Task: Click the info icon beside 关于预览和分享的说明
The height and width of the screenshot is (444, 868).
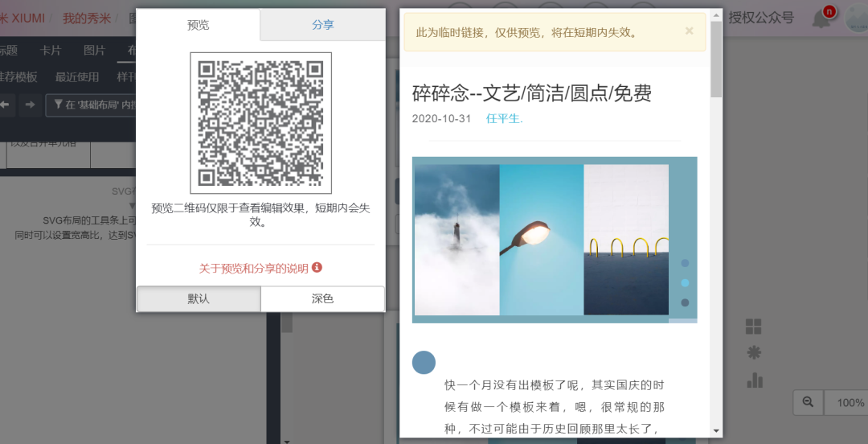Action: 317,267
